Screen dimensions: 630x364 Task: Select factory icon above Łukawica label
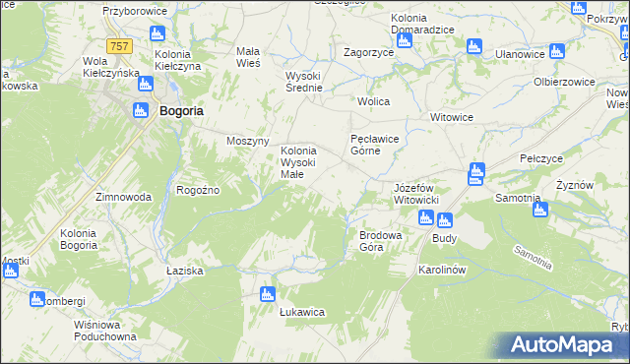point(267,294)
